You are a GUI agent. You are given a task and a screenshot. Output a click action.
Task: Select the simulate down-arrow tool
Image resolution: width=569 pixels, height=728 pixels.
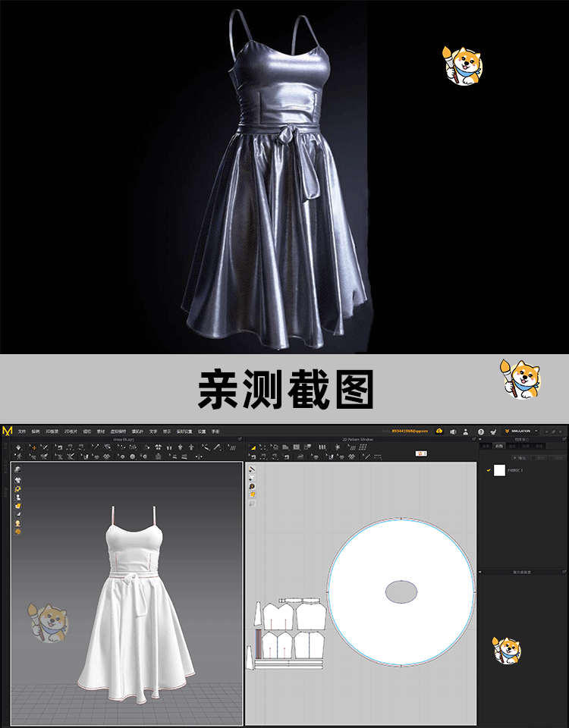(18, 447)
